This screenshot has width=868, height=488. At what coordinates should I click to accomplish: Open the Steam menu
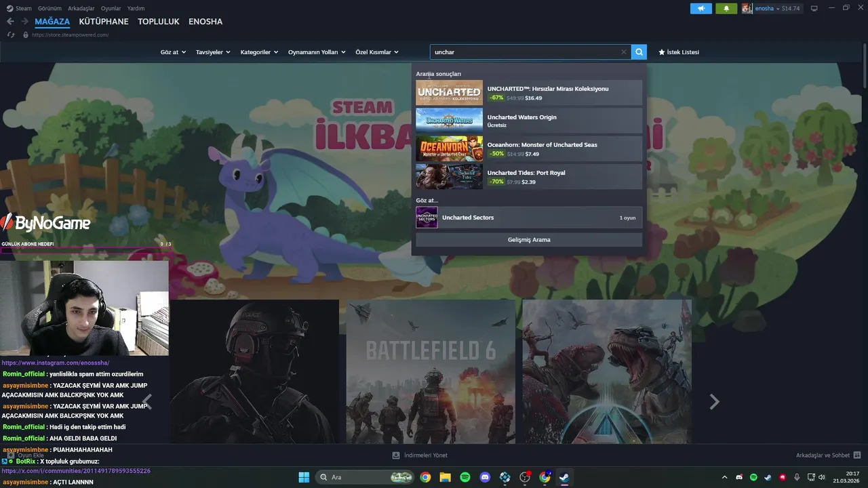pos(19,8)
